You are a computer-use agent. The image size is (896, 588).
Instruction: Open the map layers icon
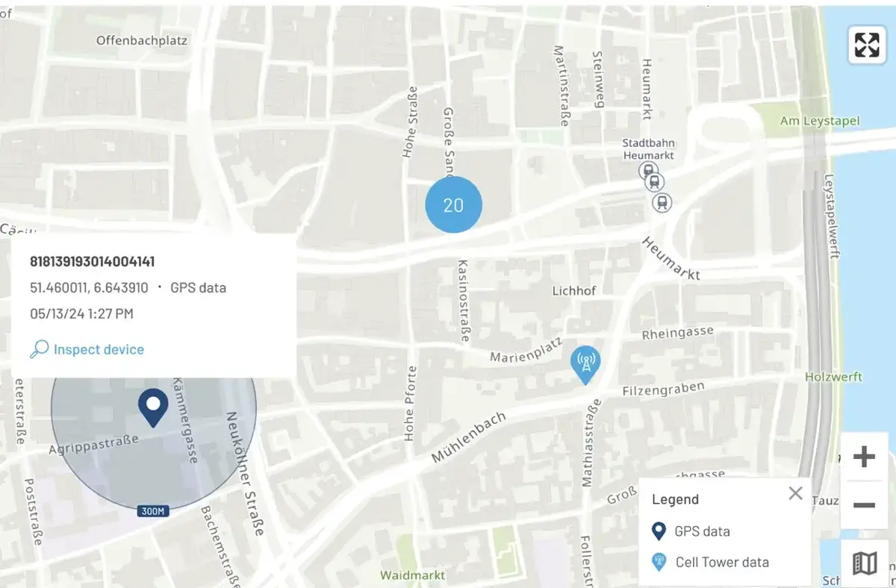[x=864, y=563]
